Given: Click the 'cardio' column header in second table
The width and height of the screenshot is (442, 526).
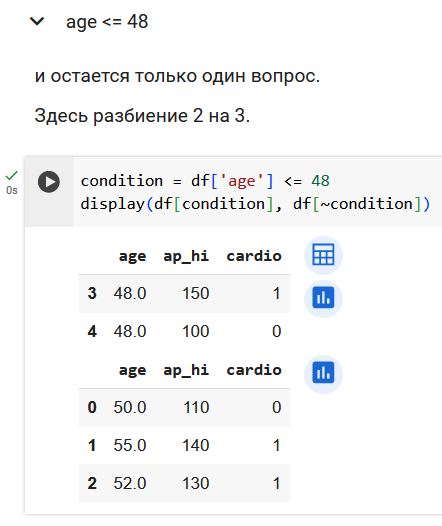Looking at the screenshot, I should coord(254,370).
